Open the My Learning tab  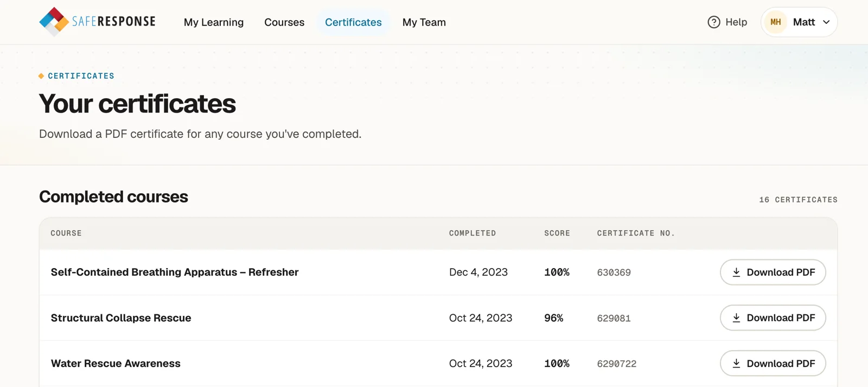214,22
